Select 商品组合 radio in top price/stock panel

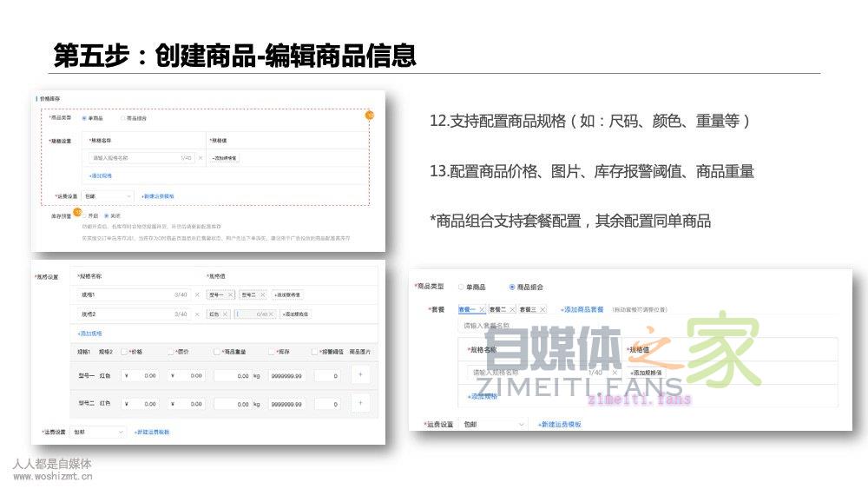click(x=123, y=118)
